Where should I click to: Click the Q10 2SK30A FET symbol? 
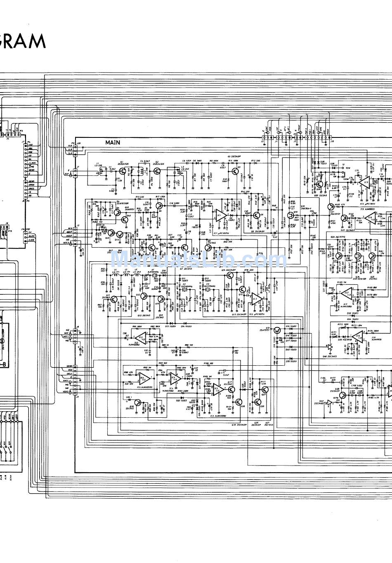[290, 215]
